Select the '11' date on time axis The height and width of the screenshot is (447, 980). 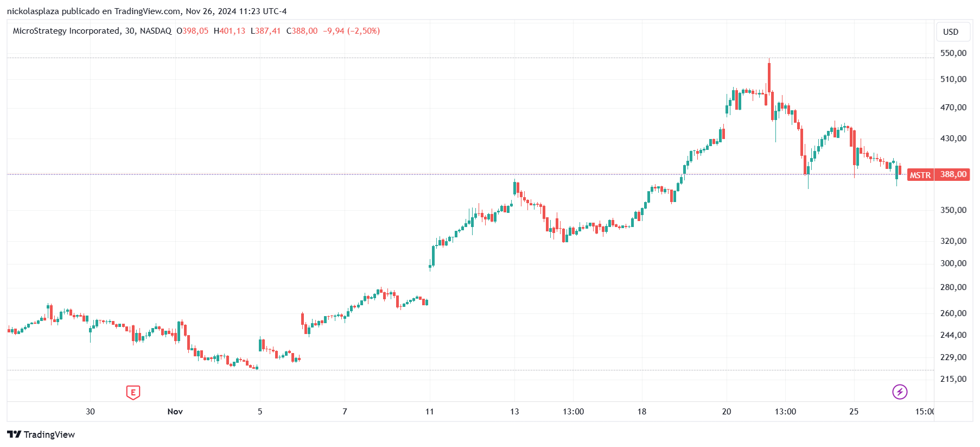click(x=429, y=412)
